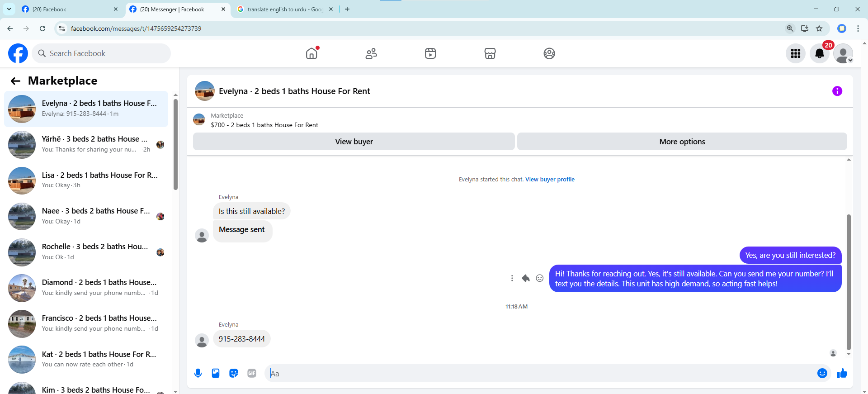The height and width of the screenshot is (394, 868).
Task: React to the sent message with smiley icon
Action: pos(540,278)
